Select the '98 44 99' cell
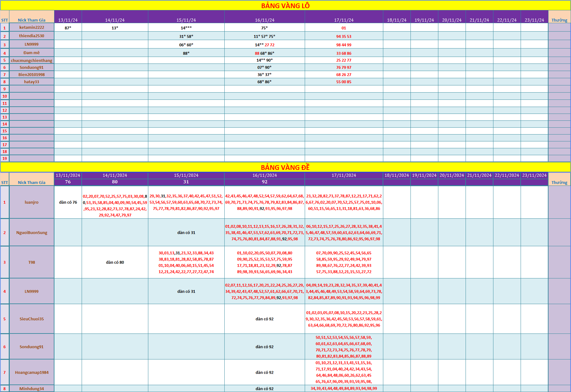571x392 pixels. [x=344, y=44]
